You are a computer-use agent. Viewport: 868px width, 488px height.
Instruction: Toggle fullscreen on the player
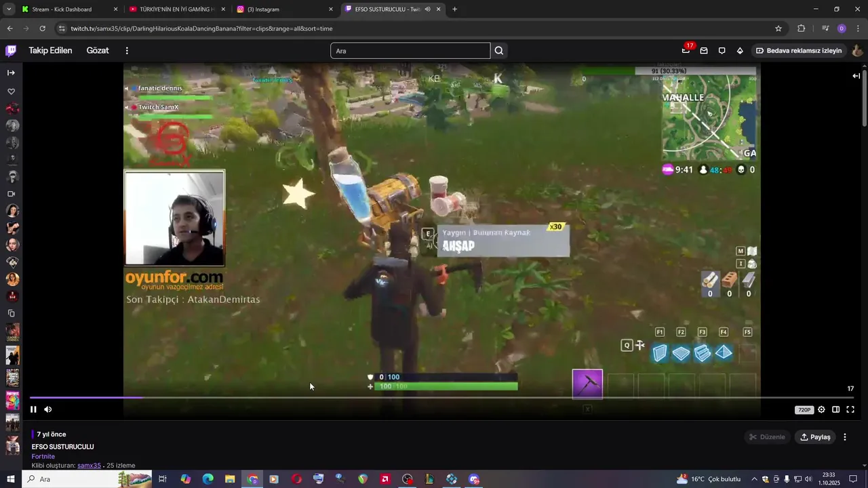coord(850,409)
